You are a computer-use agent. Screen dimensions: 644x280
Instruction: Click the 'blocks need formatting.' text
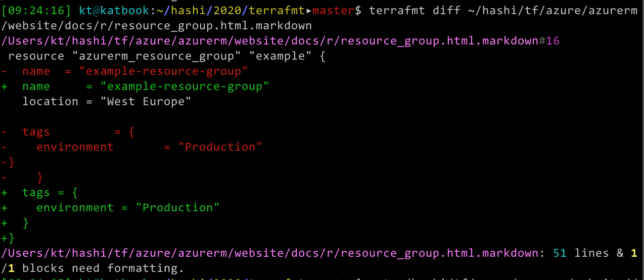(103, 268)
